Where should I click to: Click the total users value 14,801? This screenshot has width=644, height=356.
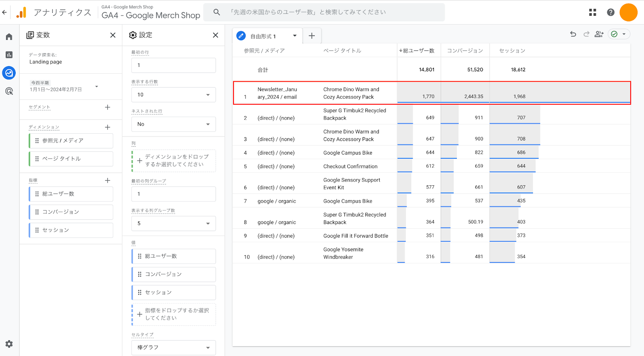pyautogui.click(x=427, y=70)
